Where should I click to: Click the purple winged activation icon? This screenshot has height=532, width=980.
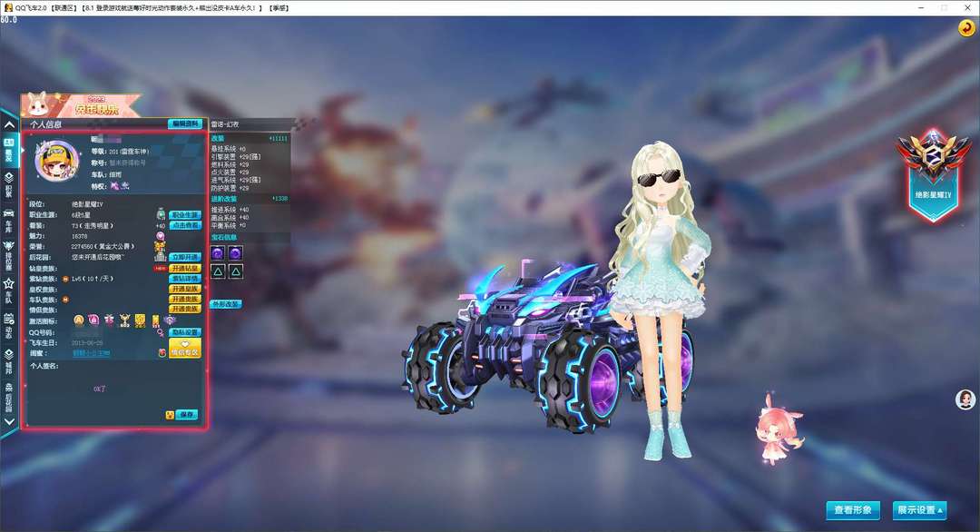170,320
